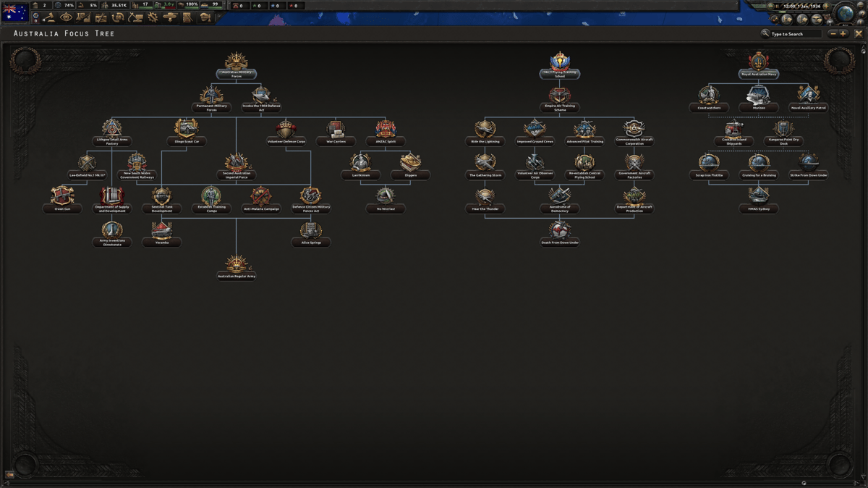Open the Intelligence agency eye icon
Viewport: 868px width, 488px height.
click(66, 17)
